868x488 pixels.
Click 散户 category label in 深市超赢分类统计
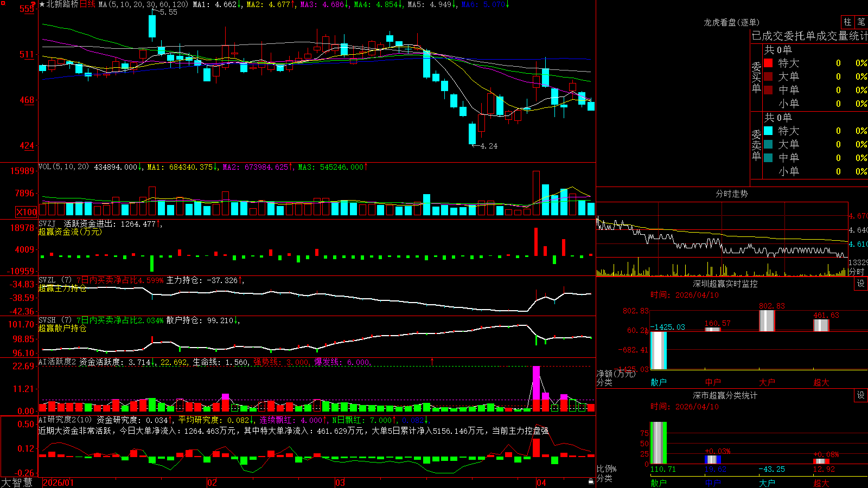(x=659, y=483)
